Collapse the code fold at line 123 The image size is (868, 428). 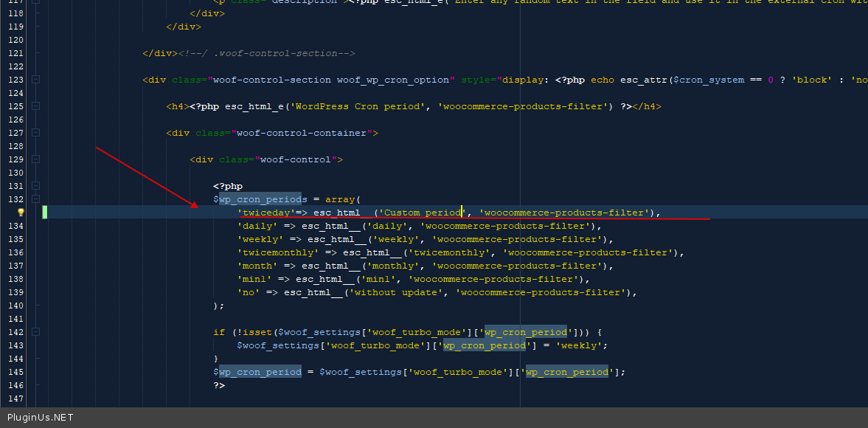point(35,80)
